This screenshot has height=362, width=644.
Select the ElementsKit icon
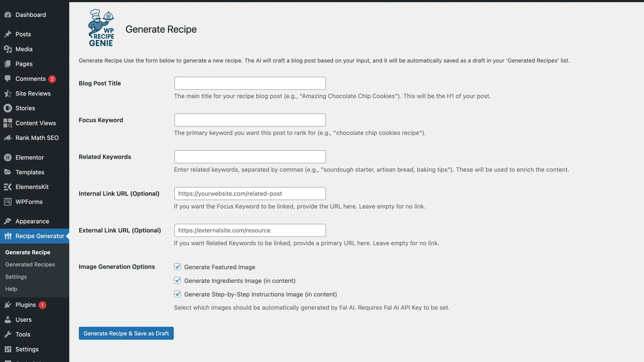8,187
